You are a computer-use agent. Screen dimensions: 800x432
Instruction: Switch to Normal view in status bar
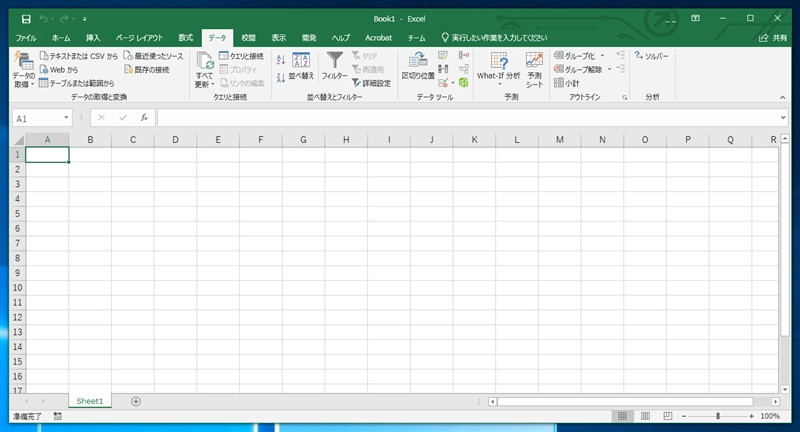click(x=622, y=416)
